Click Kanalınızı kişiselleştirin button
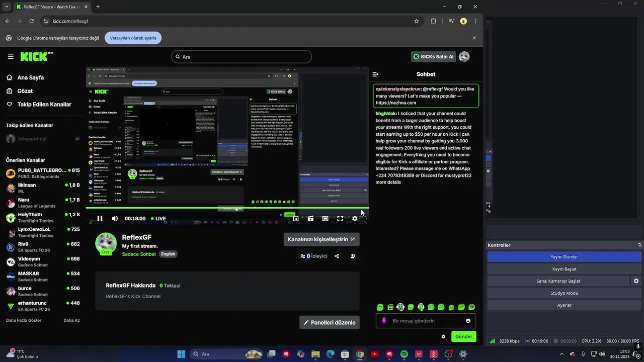 point(321,239)
